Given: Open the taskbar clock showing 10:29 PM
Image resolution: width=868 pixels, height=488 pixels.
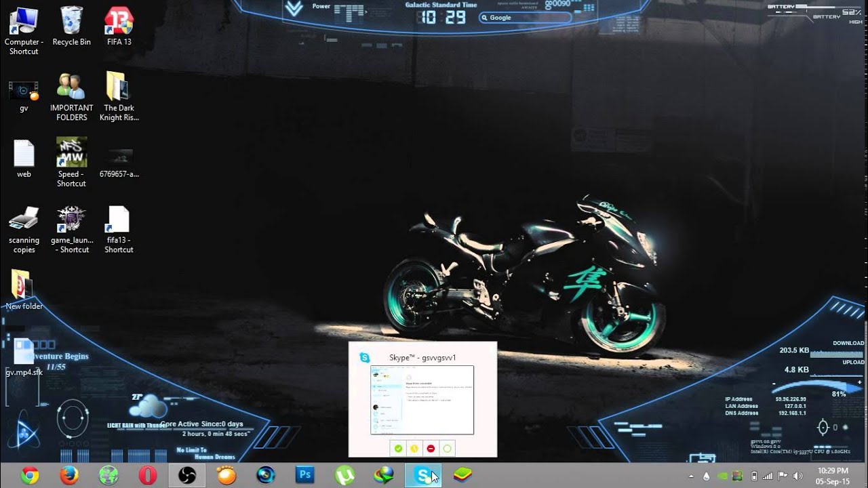Looking at the screenshot, I should (833, 476).
